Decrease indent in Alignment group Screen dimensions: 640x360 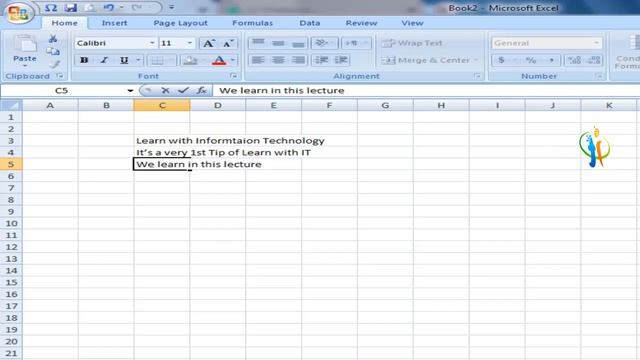[321, 60]
